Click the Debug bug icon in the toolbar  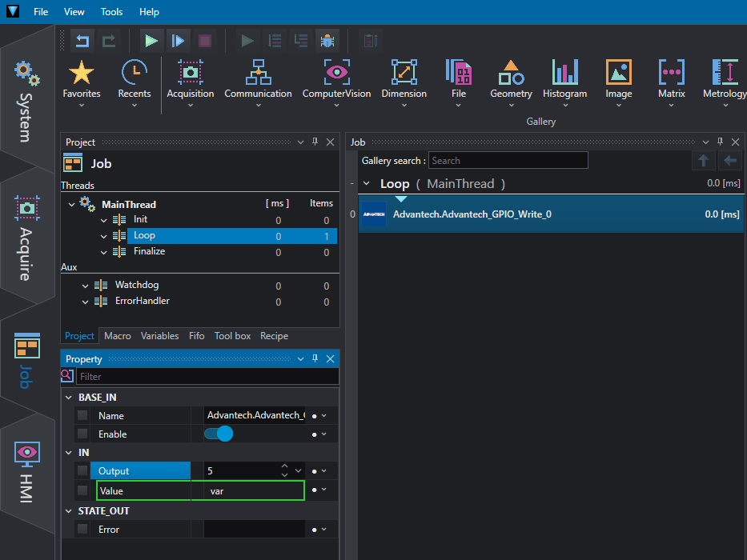point(327,40)
